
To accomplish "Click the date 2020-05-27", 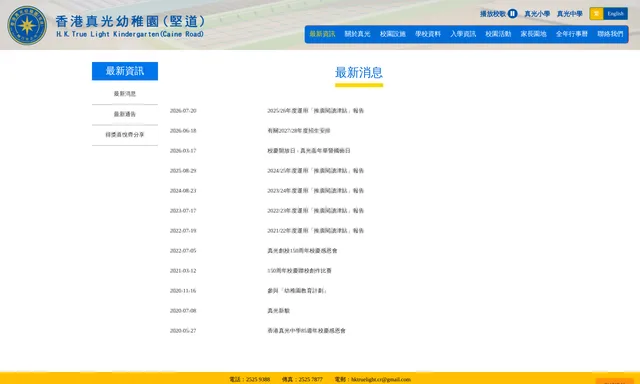I will click(x=183, y=331).
